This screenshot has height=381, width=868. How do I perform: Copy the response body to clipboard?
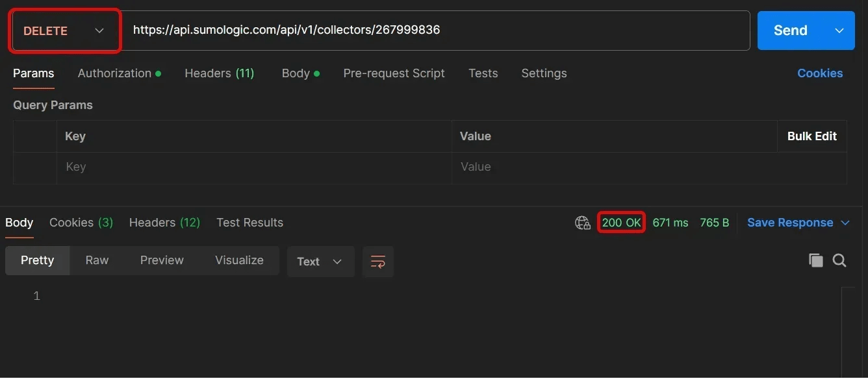pyautogui.click(x=816, y=260)
